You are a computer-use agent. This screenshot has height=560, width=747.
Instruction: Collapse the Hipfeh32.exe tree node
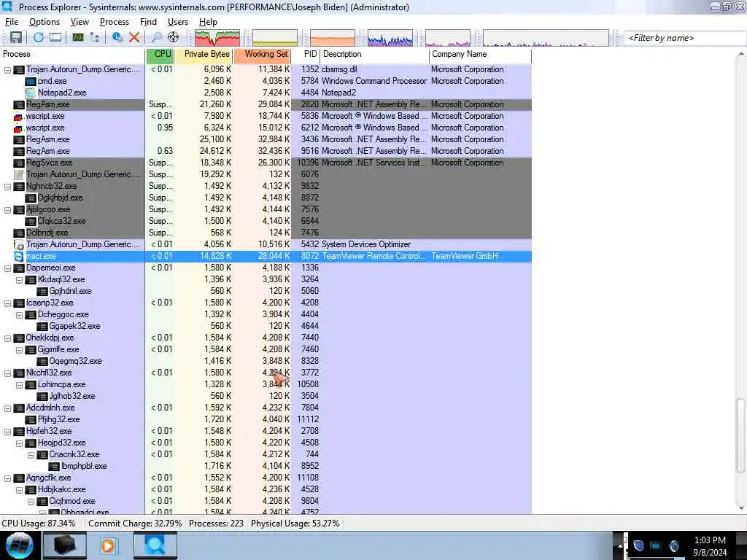pos(7,432)
